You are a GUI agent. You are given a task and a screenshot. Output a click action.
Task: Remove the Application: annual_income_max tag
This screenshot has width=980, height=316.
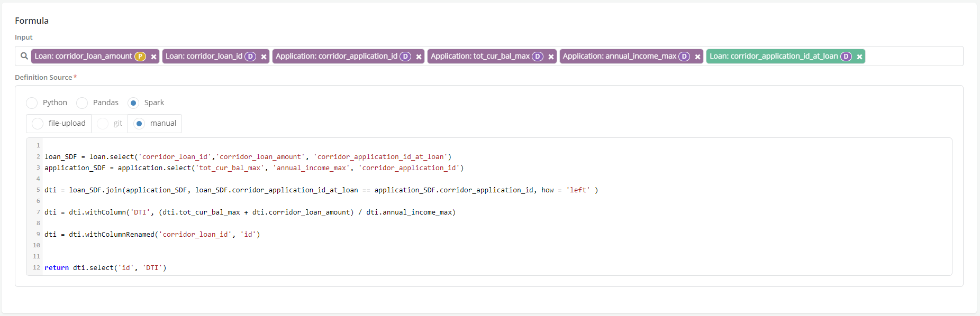pos(697,57)
